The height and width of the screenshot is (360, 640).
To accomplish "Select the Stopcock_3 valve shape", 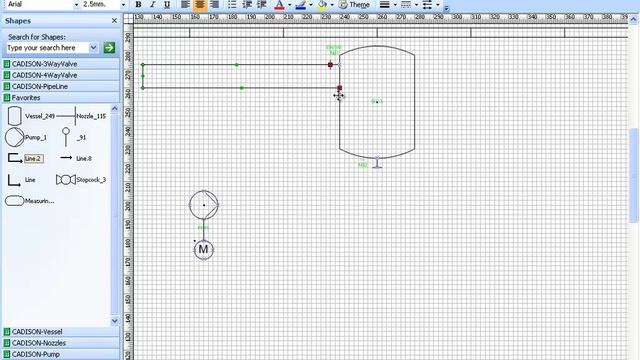I will (x=81, y=180).
